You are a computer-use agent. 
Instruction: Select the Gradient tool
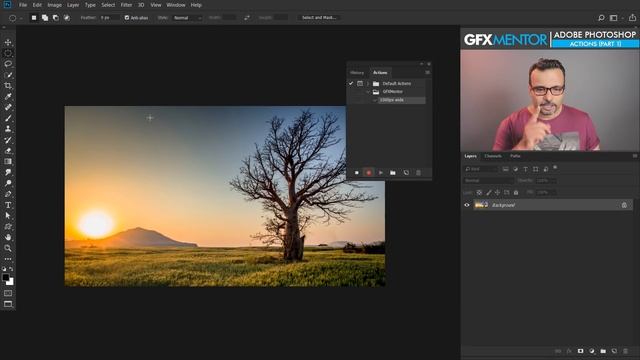pyautogui.click(x=8, y=162)
